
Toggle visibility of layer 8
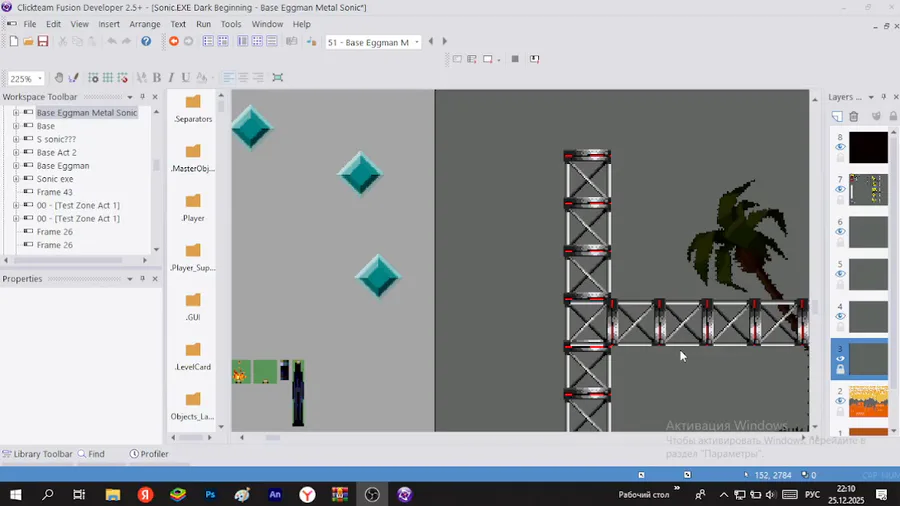pyautogui.click(x=840, y=147)
